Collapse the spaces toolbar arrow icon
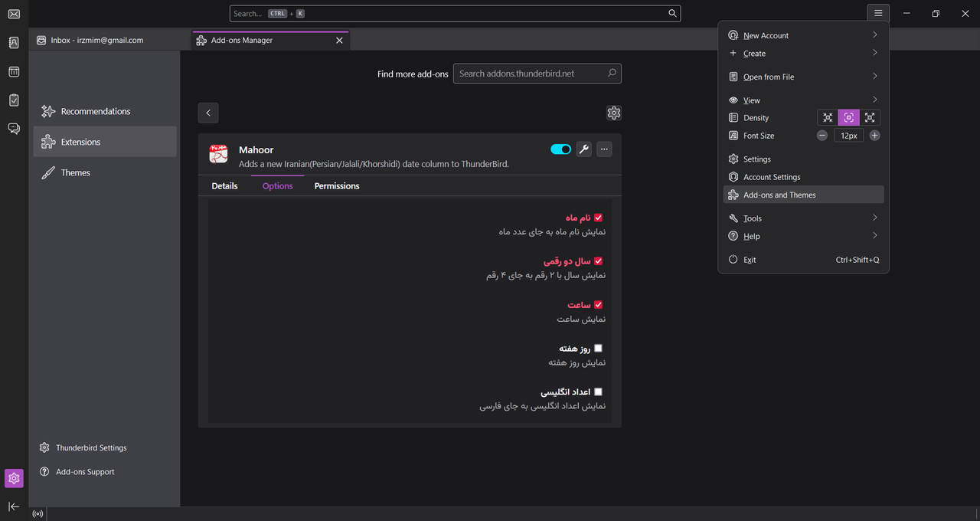This screenshot has height=521, width=980. pyautogui.click(x=14, y=506)
